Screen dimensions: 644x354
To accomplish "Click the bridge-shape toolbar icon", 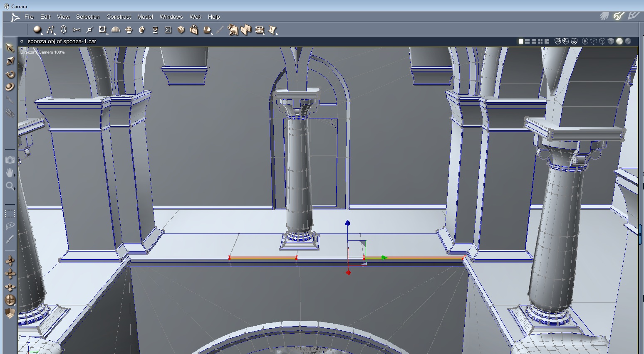I will point(246,29).
